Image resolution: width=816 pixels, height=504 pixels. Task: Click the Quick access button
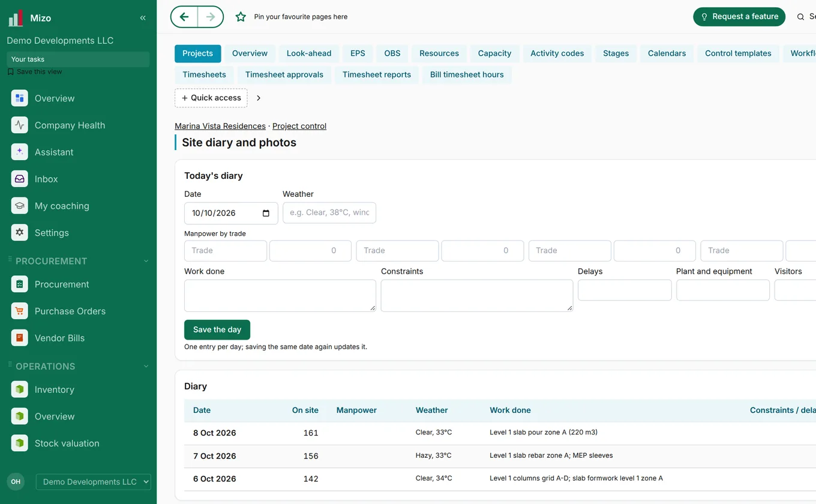pos(211,98)
